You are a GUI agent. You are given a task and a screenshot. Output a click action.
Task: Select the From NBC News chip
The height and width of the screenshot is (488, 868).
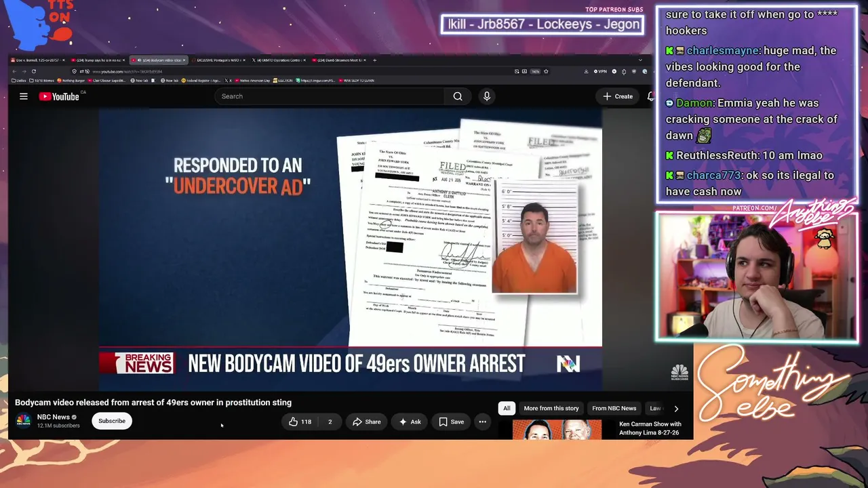(614, 408)
